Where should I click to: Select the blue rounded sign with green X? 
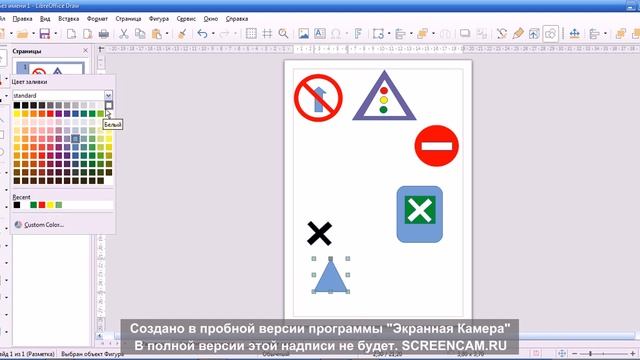(x=420, y=214)
